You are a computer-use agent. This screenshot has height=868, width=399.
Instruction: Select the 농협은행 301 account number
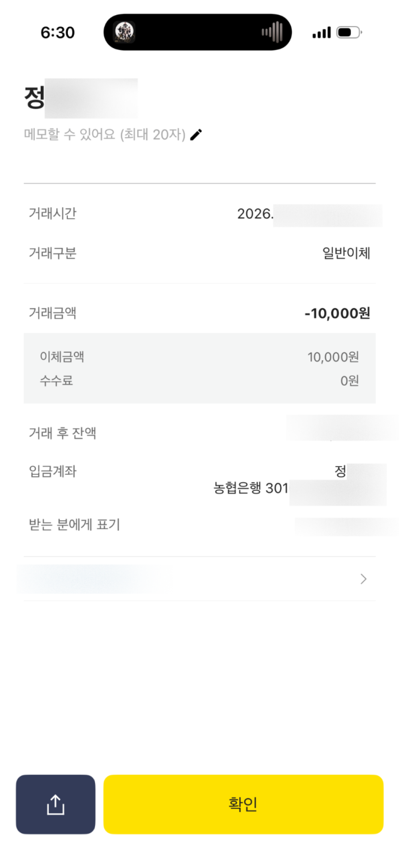tap(251, 488)
